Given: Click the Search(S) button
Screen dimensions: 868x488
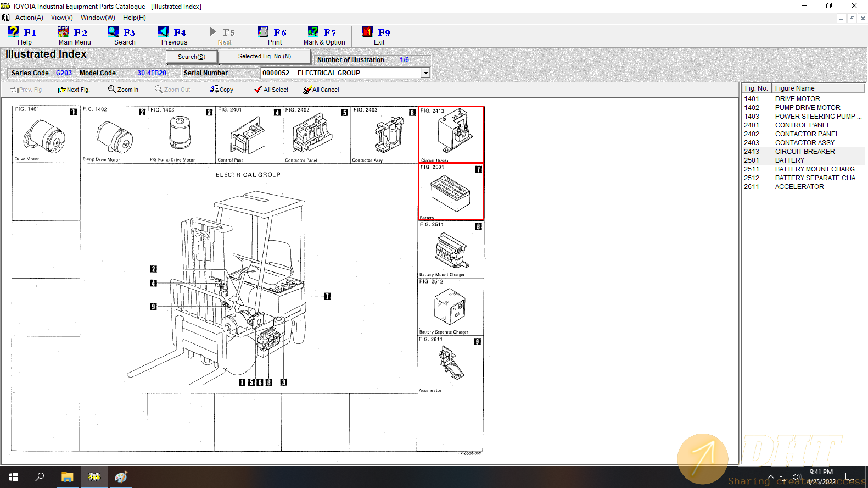Looking at the screenshot, I should (x=192, y=57).
